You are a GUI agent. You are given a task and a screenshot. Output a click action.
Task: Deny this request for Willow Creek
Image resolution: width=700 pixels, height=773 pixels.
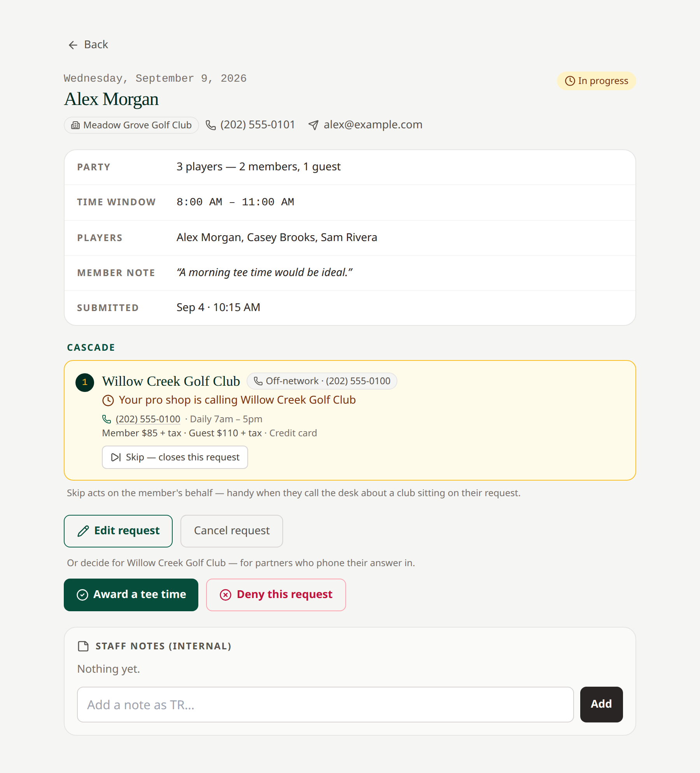click(x=276, y=595)
